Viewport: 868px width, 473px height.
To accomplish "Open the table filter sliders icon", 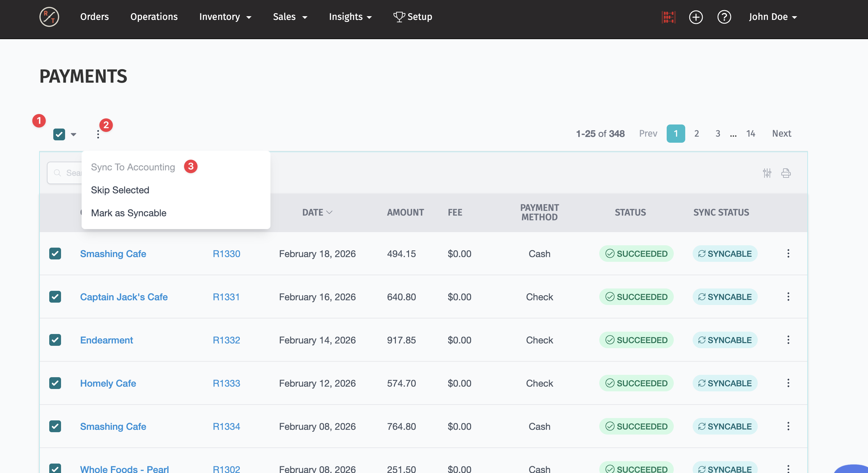I will tap(767, 173).
